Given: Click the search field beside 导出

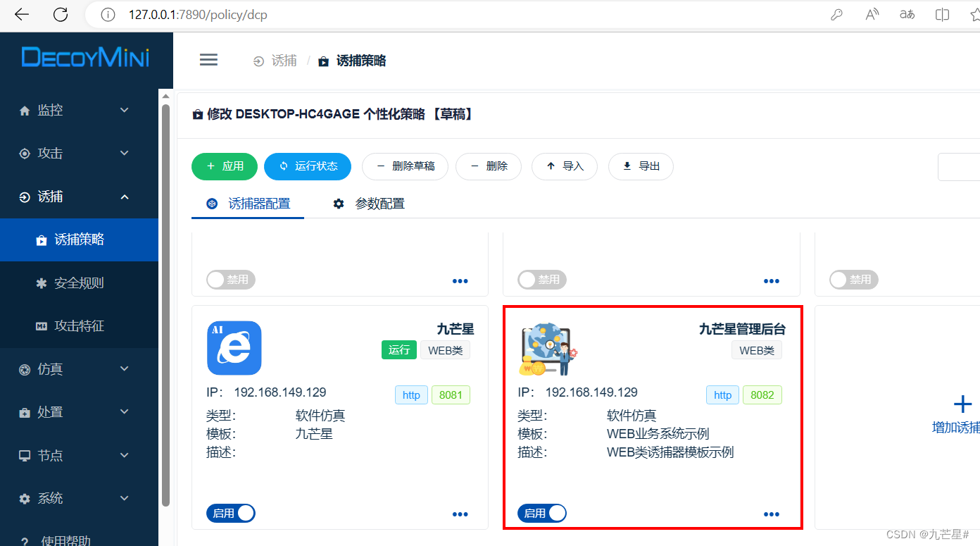Looking at the screenshot, I should tap(959, 167).
